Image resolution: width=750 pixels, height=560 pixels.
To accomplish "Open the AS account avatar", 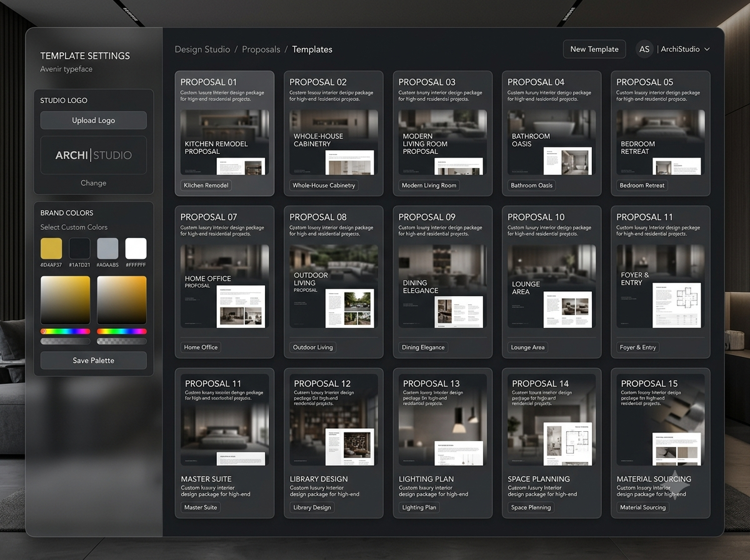I will point(644,49).
